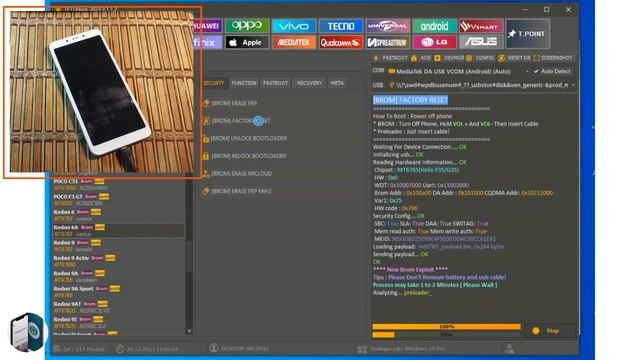Click the lower 15% progress bar
The image size is (640, 360).
click(447, 335)
